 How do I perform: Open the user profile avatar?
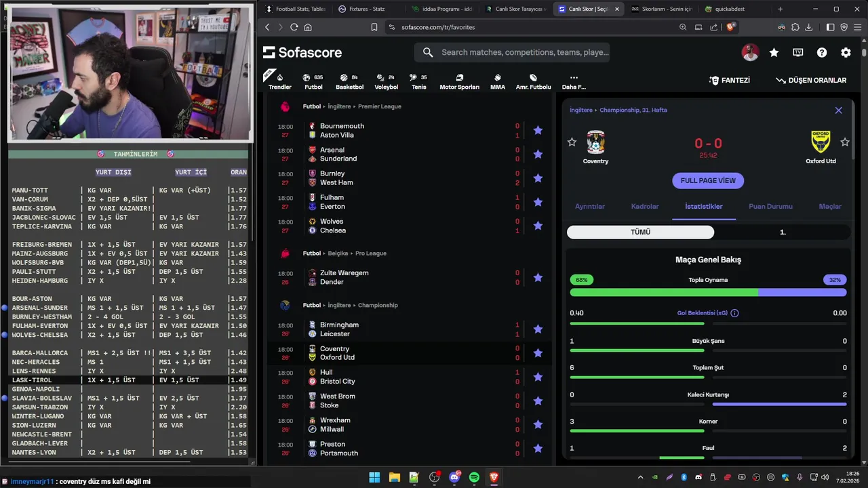(x=750, y=52)
